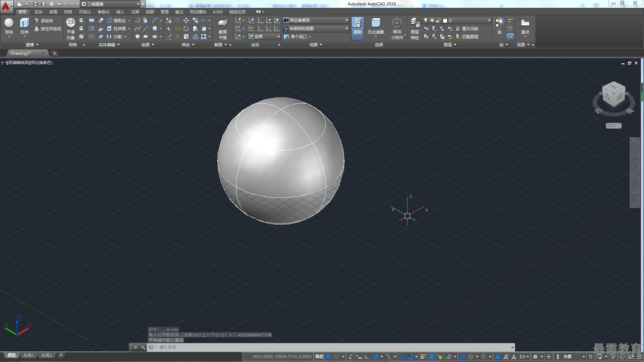Click the Save icon in quick access toolbar
The height and width of the screenshot is (362, 644).
[x=36, y=4]
